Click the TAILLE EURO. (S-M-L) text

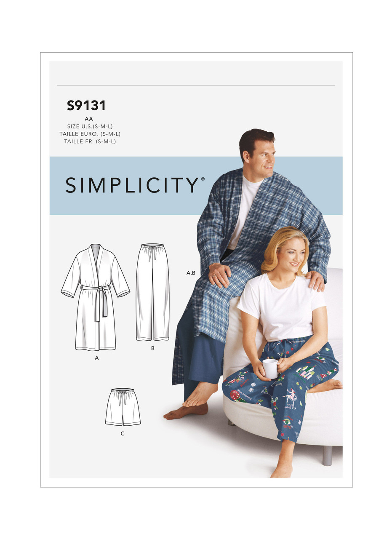coord(90,134)
